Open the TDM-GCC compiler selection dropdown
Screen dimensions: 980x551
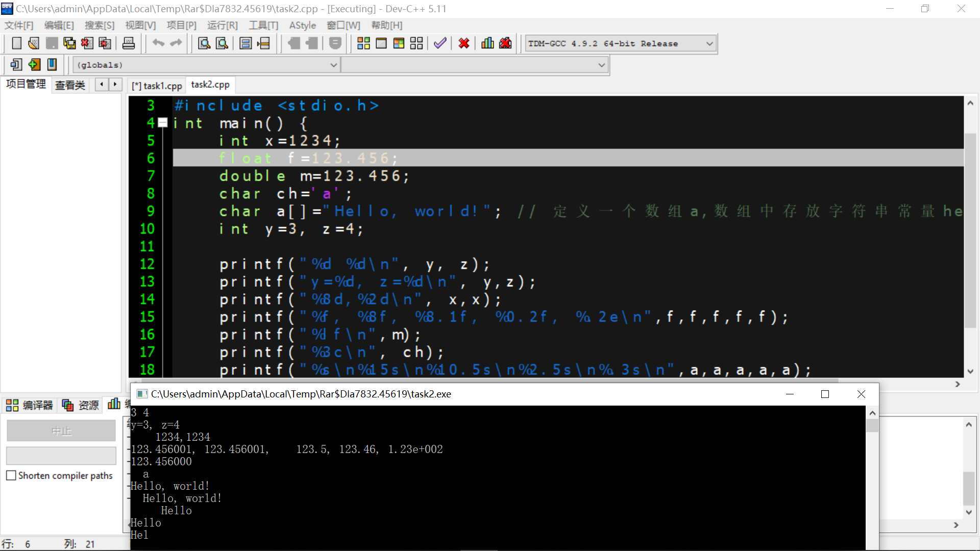[x=709, y=43]
